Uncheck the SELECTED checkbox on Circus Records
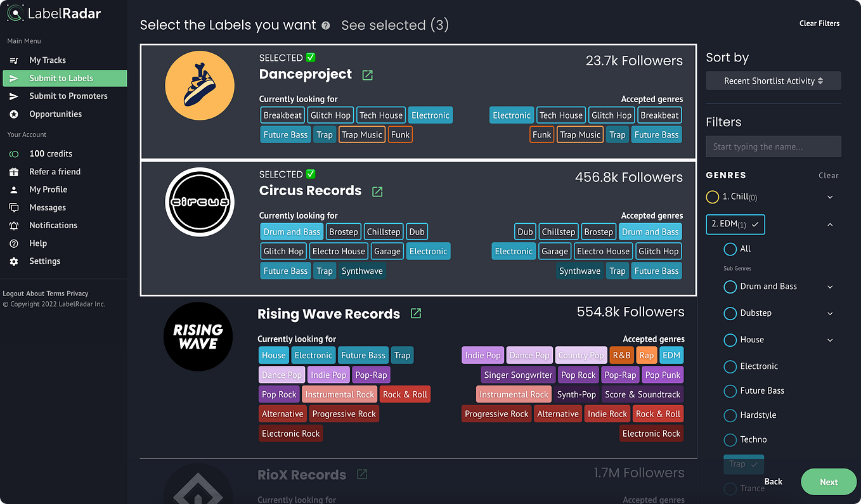The width and height of the screenshot is (861, 504). click(310, 173)
